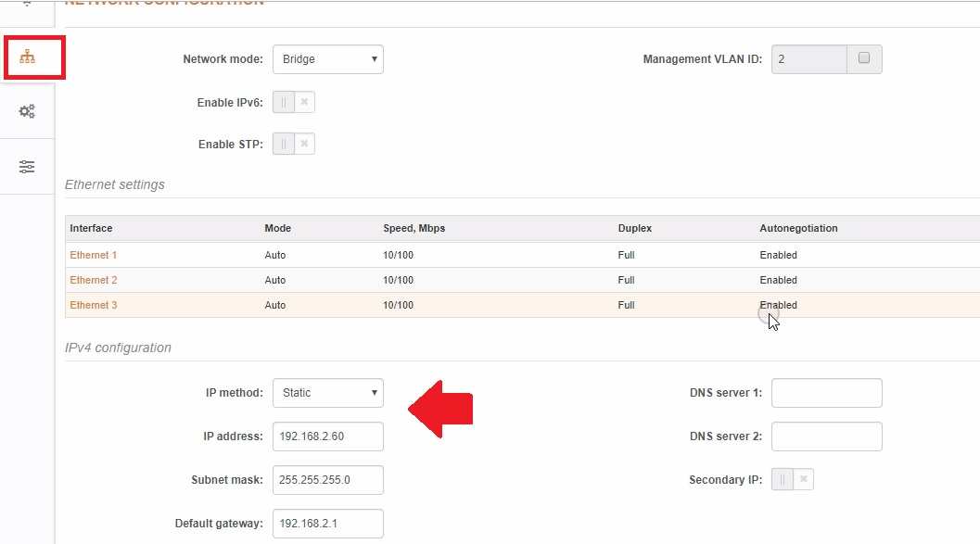Click the Interface column header
Viewport: 980px width, 544px height.
pos(91,228)
